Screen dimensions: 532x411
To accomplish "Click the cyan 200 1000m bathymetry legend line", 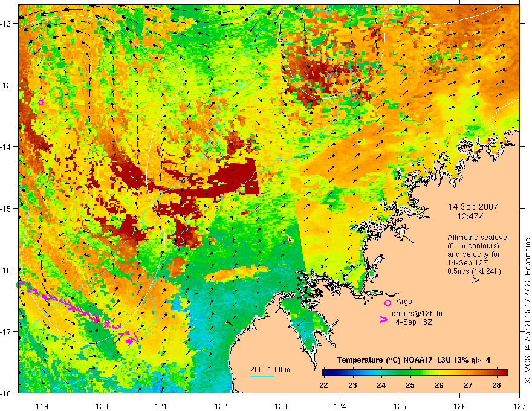I will tap(262, 376).
